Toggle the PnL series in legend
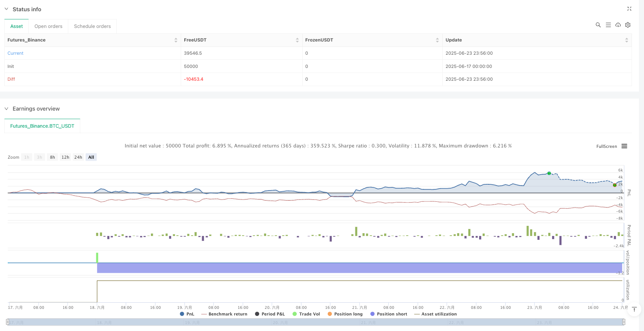644x331 pixels. point(187,314)
